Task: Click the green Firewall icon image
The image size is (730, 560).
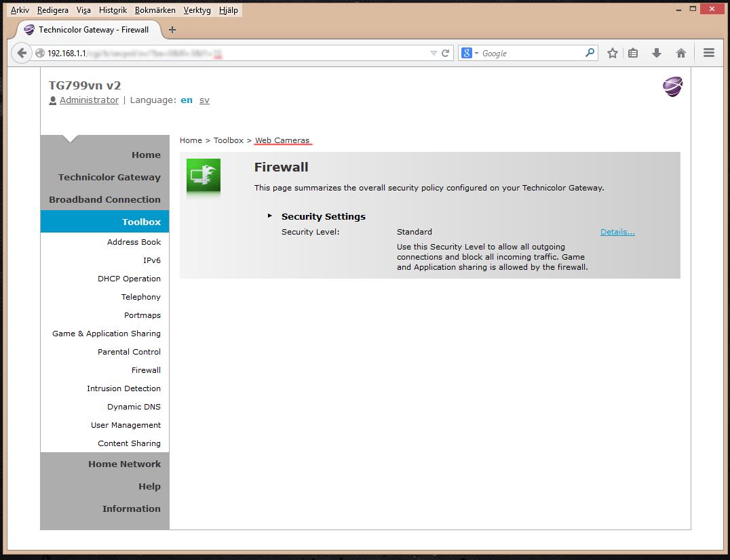Action: [x=204, y=176]
